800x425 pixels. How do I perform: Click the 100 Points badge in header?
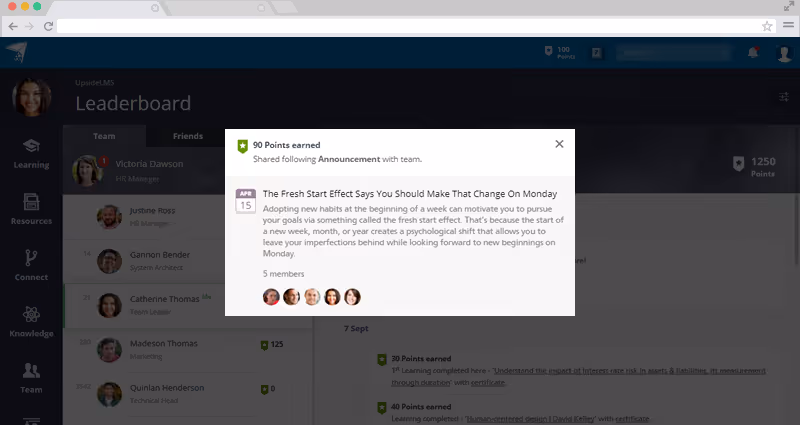coord(560,53)
